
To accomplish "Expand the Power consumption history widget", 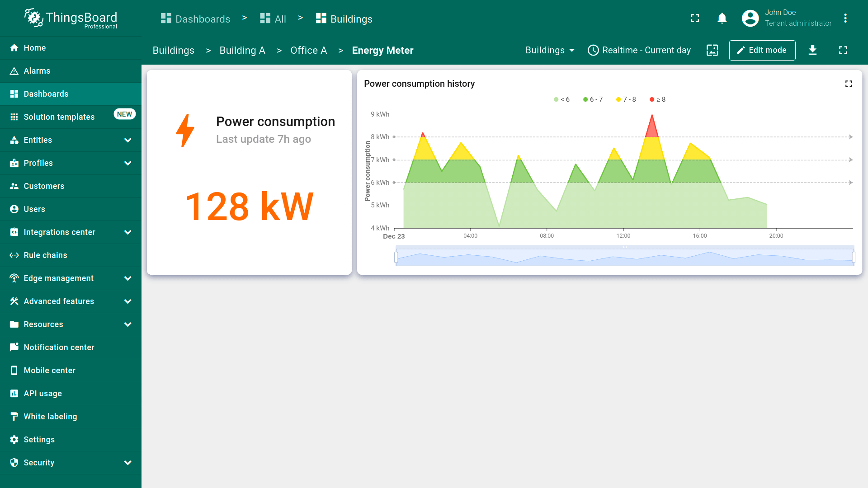I will (849, 84).
